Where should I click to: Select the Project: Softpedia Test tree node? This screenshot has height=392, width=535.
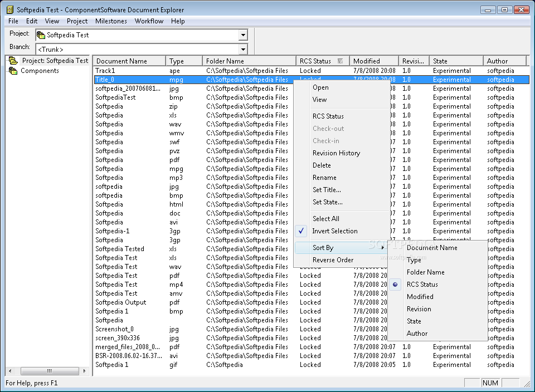(55, 61)
